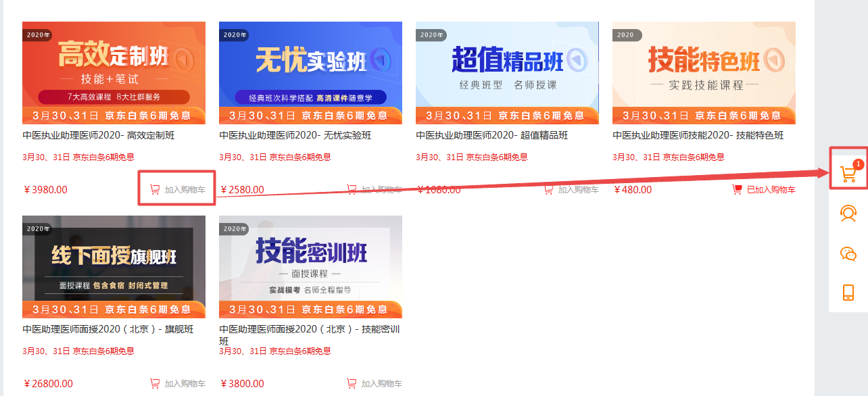Open the 超值精品班 course banner image

tap(507, 73)
